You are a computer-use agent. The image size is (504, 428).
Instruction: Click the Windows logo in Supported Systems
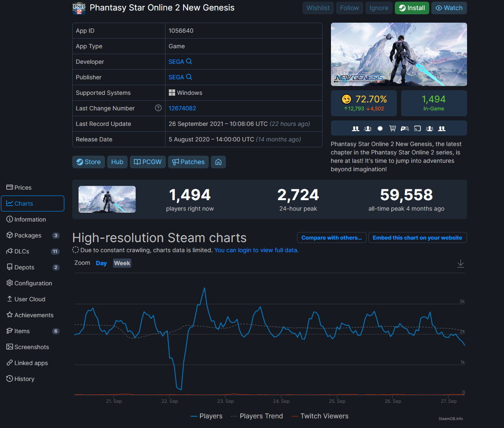point(172,93)
